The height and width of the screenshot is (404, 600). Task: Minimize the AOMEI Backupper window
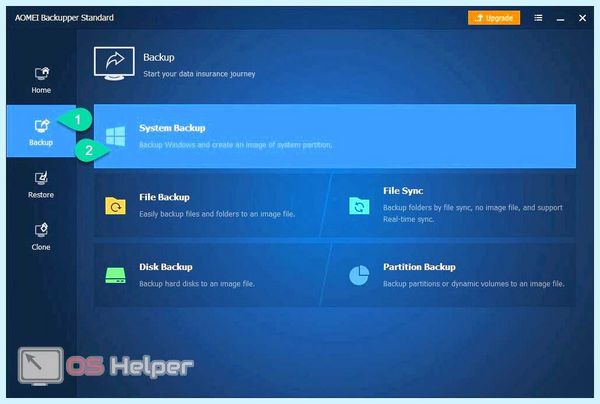point(561,18)
